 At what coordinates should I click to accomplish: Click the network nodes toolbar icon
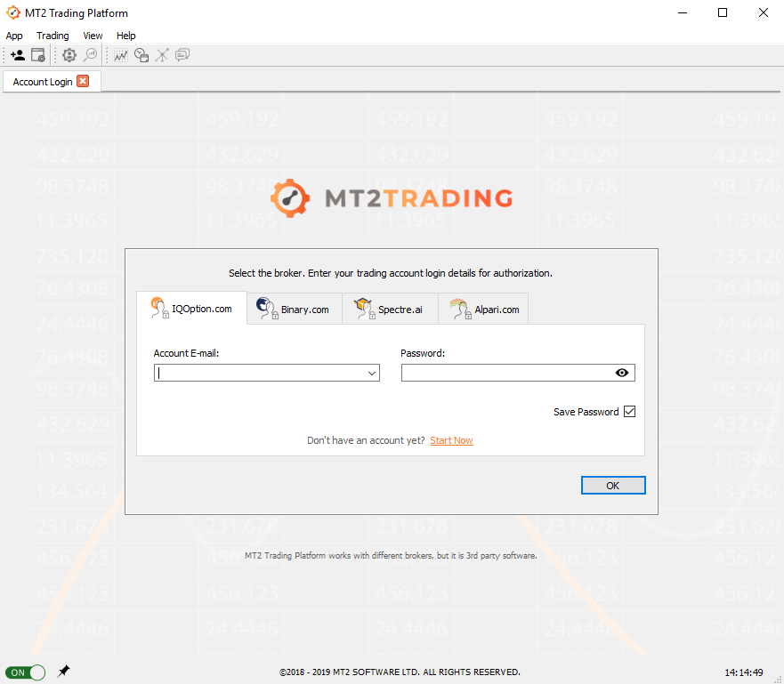click(162, 55)
